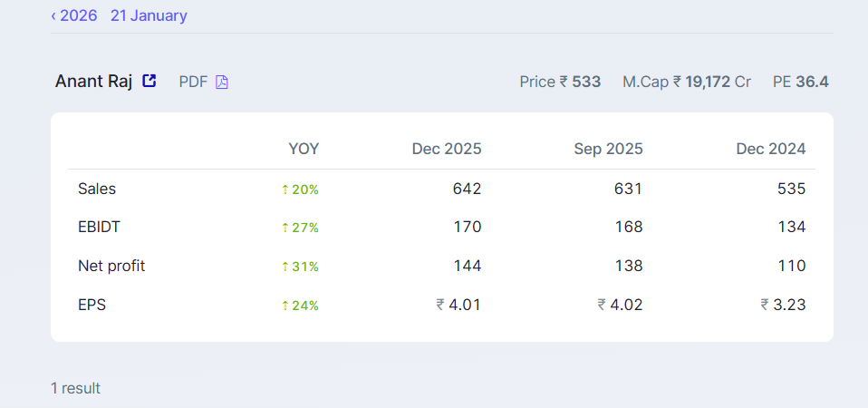This screenshot has width=868, height=408.
Task: Click the green up arrow in Sales row
Action: [x=285, y=189]
